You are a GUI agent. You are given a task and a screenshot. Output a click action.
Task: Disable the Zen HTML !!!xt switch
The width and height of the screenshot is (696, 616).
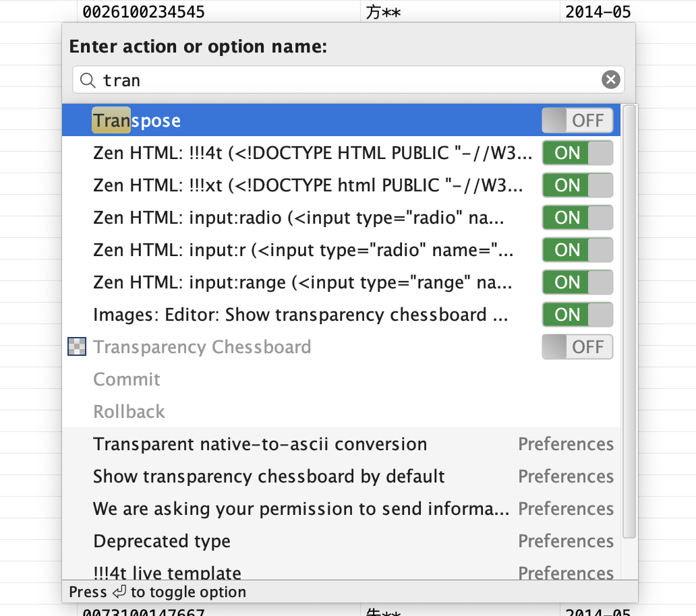coord(577,185)
